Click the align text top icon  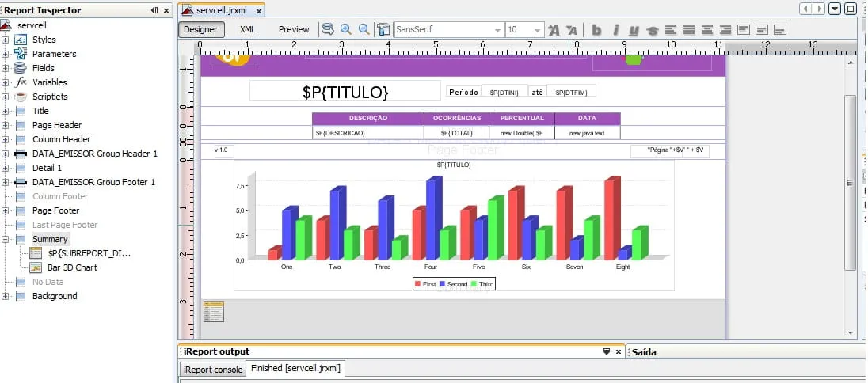(x=743, y=30)
